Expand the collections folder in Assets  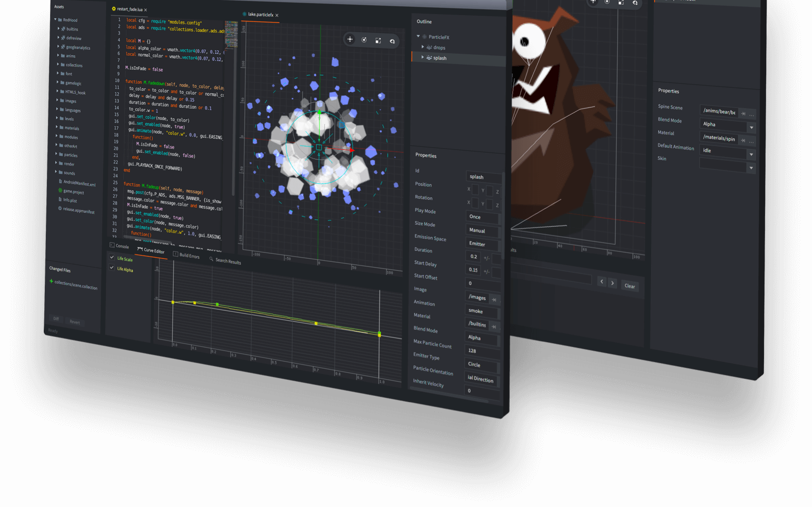pyautogui.click(x=57, y=64)
